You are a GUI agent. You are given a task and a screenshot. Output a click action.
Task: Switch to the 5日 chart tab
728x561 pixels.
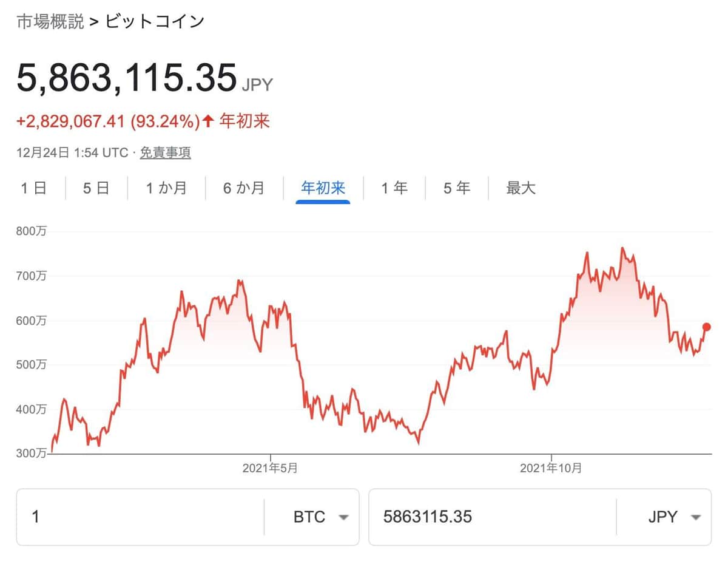point(95,188)
